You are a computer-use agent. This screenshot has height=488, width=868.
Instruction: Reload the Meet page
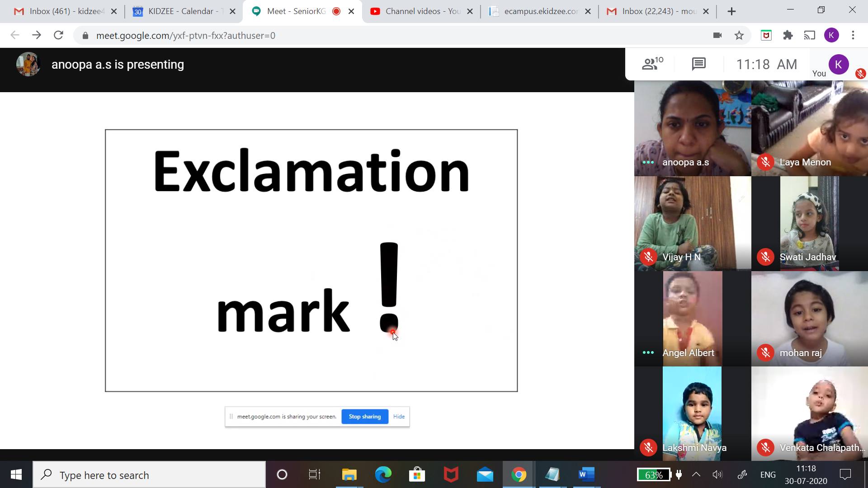click(58, 35)
